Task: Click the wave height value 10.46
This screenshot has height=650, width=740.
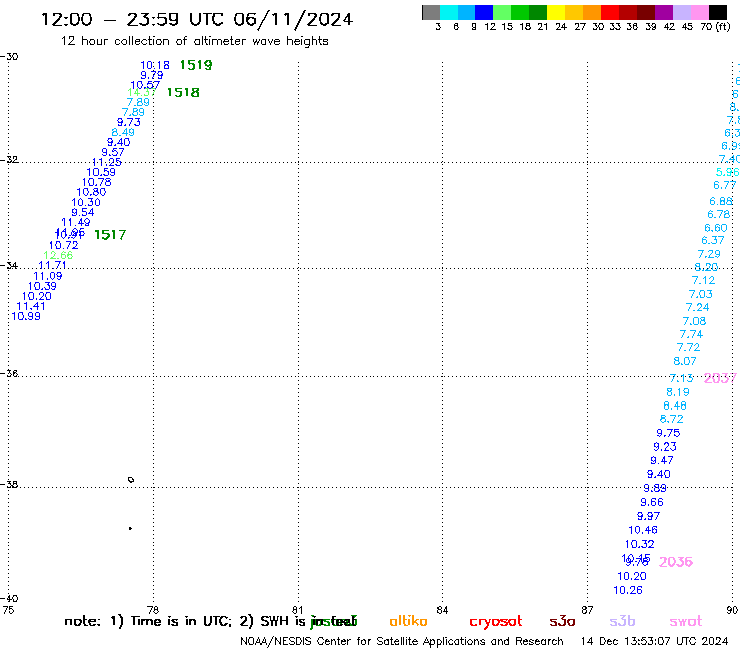Action: [x=643, y=531]
